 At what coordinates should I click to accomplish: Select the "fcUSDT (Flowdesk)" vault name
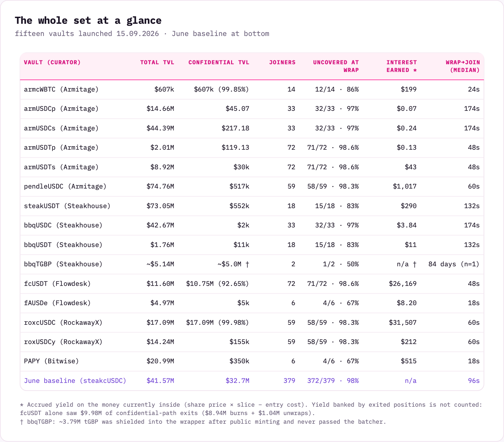[x=58, y=284]
